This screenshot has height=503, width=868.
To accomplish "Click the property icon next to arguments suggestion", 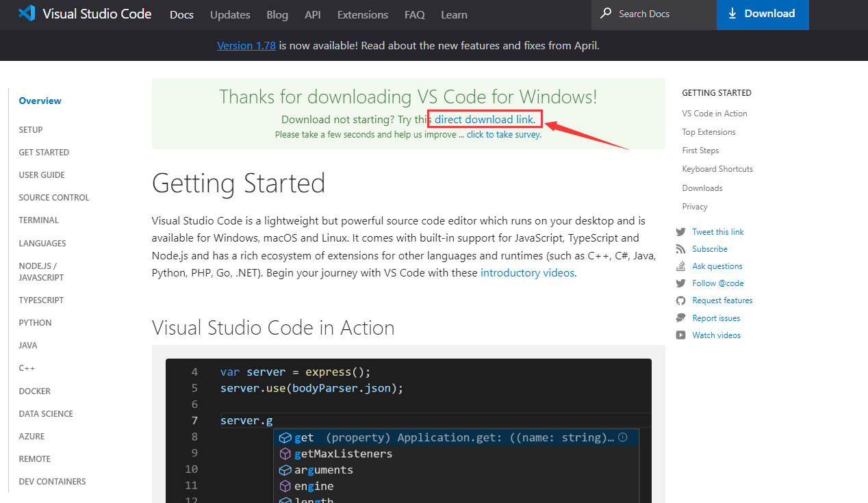I will (285, 470).
